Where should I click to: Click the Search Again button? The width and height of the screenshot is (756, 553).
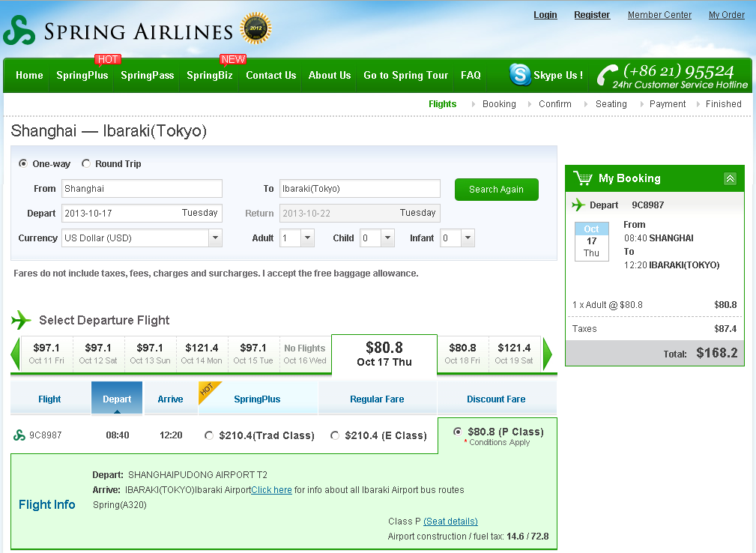[496, 190]
